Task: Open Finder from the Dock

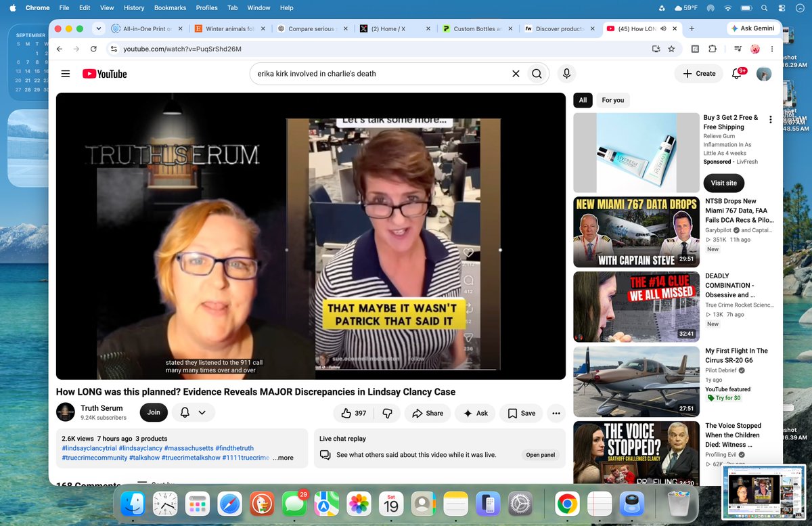Action: [x=133, y=504]
